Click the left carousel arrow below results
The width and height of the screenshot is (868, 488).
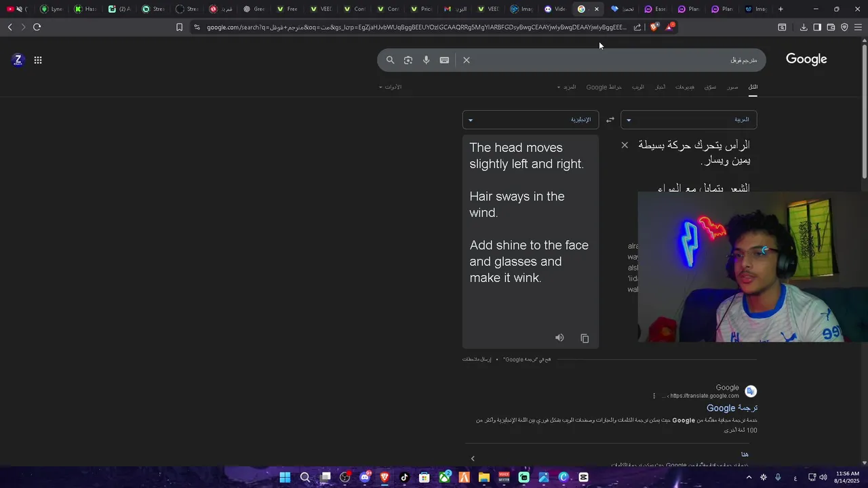click(x=473, y=459)
